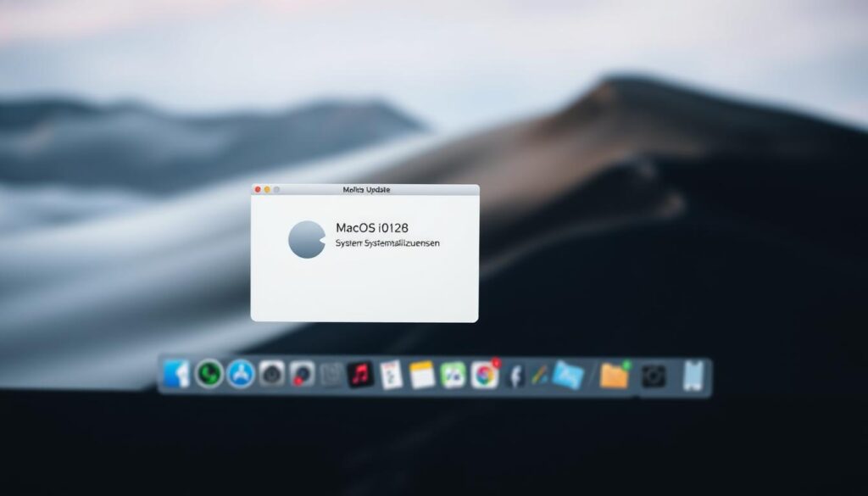The width and height of the screenshot is (868, 496).
Task: Close the update window with red button
Action: [x=258, y=189]
